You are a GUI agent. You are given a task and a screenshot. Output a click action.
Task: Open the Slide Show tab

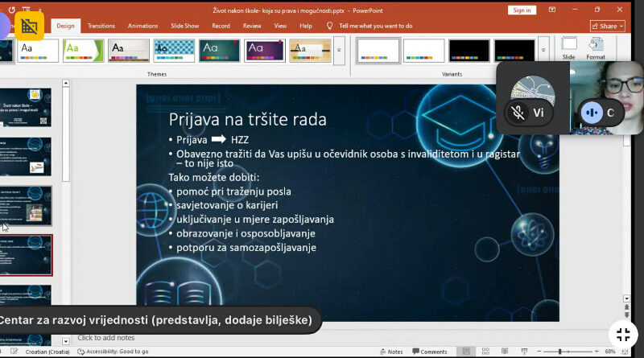coord(185,26)
